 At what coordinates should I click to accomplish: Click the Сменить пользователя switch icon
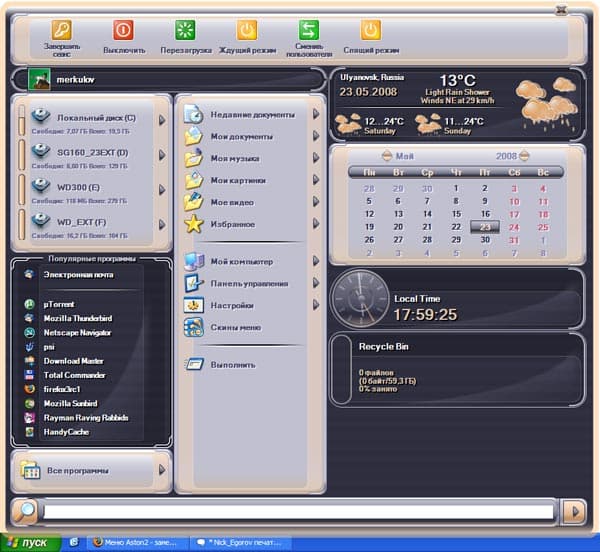(x=309, y=30)
